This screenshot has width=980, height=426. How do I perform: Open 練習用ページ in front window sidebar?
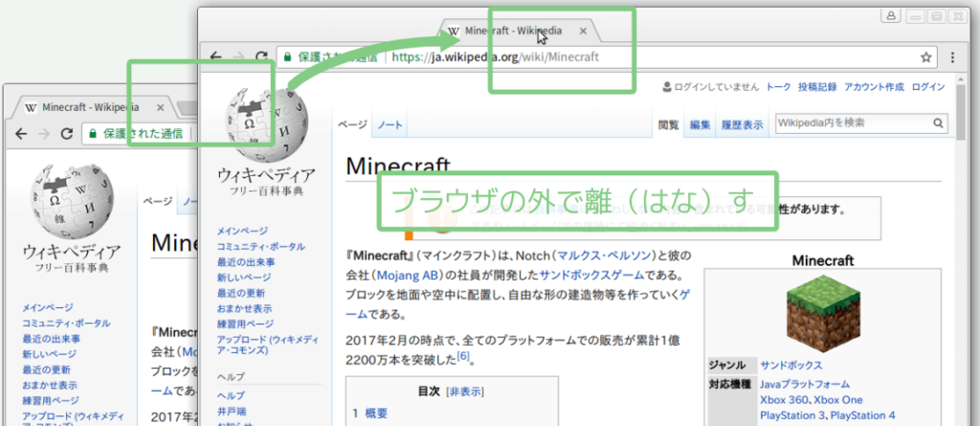coord(245,324)
